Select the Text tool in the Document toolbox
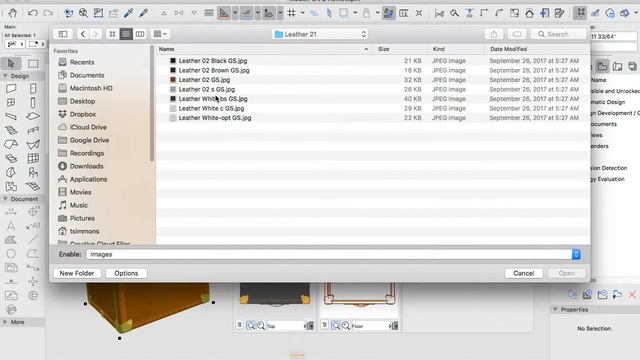The image size is (640, 360). click(x=11, y=226)
